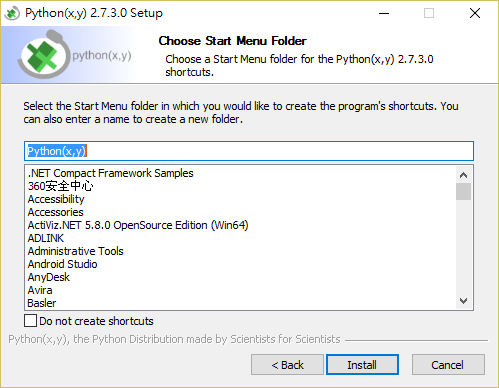499x388 pixels.
Task: Click the list scroll up arrow
Action: pyautogui.click(x=463, y=175)
